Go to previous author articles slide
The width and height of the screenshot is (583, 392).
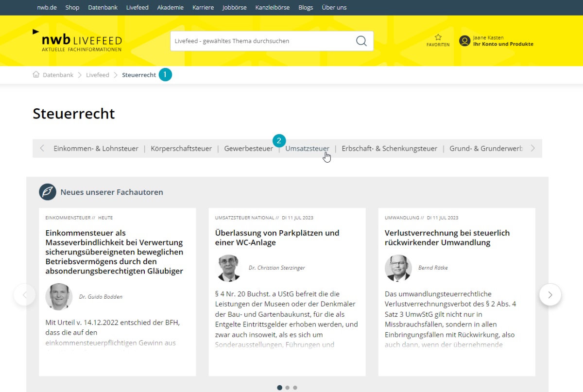pos(25,294)
